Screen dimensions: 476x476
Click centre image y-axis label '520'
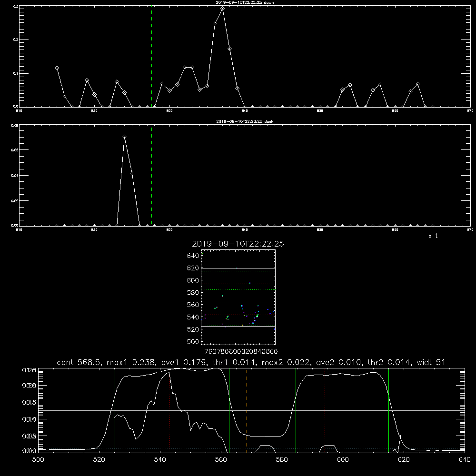click(193, 329)
